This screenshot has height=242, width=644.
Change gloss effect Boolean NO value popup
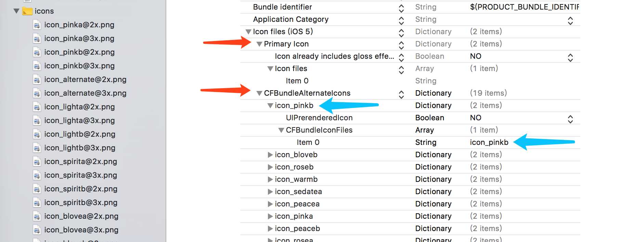[570, 57]
